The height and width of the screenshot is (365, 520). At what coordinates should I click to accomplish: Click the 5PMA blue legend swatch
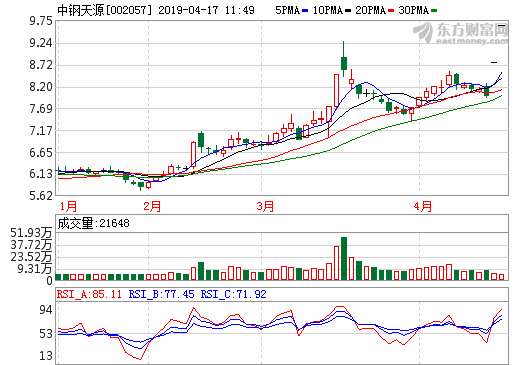pyautogui.click(x=305, y=11)
